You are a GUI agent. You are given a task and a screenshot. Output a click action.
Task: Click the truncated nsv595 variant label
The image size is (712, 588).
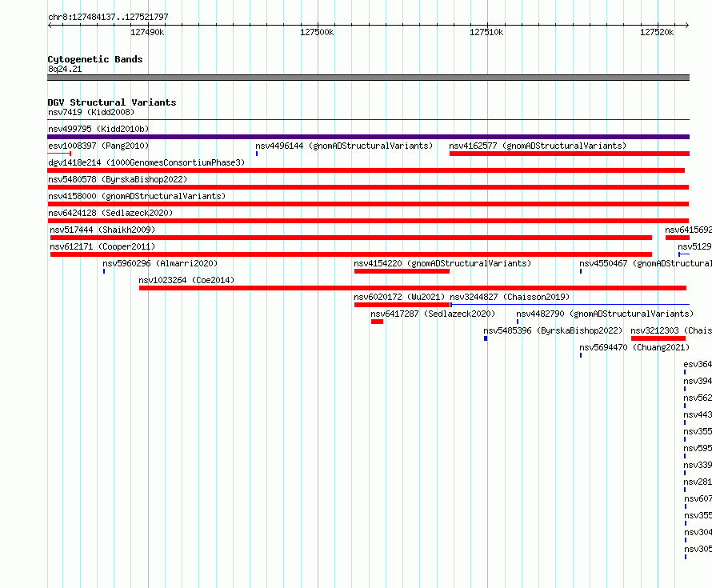click(698, 448)
